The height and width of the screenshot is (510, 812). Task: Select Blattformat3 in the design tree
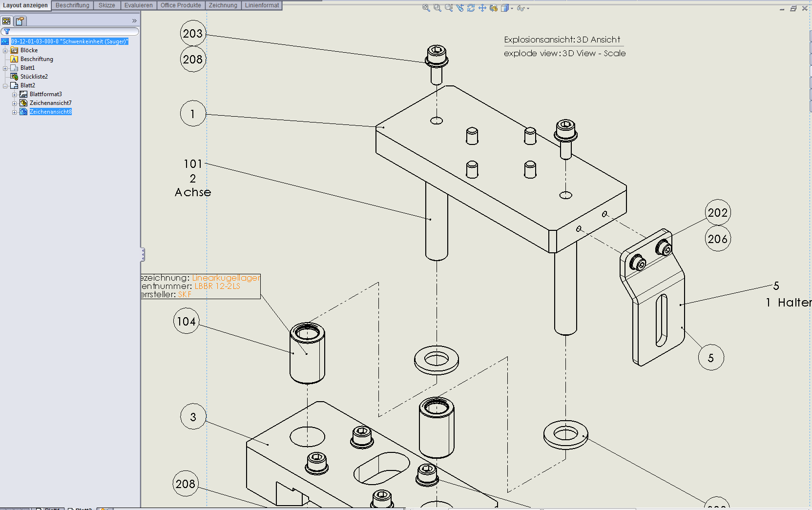pos(45,94)
